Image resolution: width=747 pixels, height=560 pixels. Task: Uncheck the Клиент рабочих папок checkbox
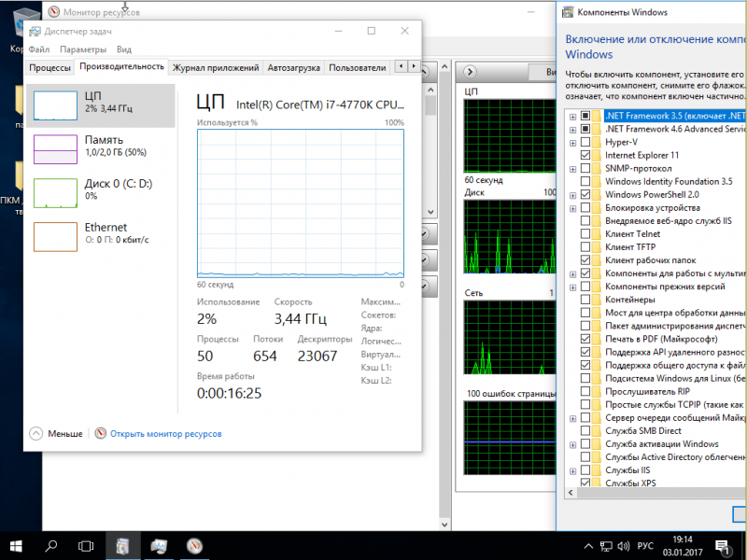click(x=585, y=260)
